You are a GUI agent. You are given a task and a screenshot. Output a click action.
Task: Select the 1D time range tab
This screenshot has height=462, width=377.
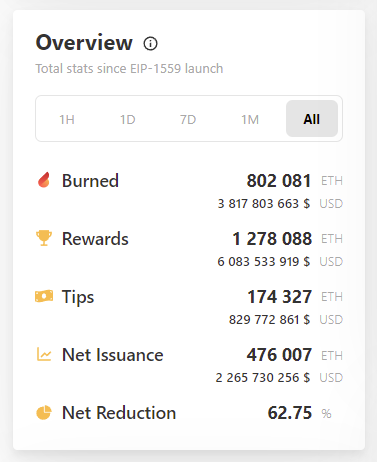[128, 119]
